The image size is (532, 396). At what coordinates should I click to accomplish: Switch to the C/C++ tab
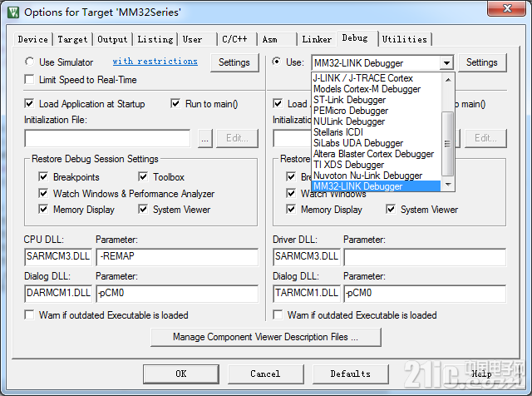(x=236, y=39)
